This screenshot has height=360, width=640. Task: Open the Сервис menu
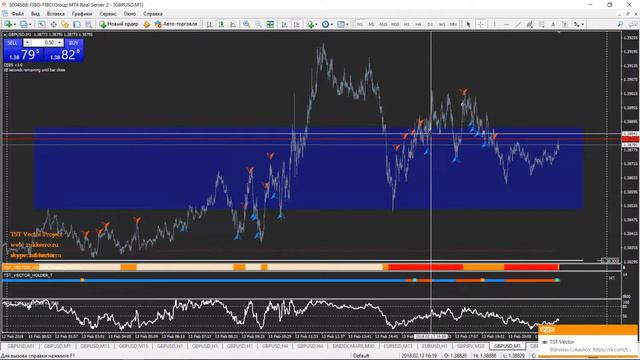(x=108, y=14)
